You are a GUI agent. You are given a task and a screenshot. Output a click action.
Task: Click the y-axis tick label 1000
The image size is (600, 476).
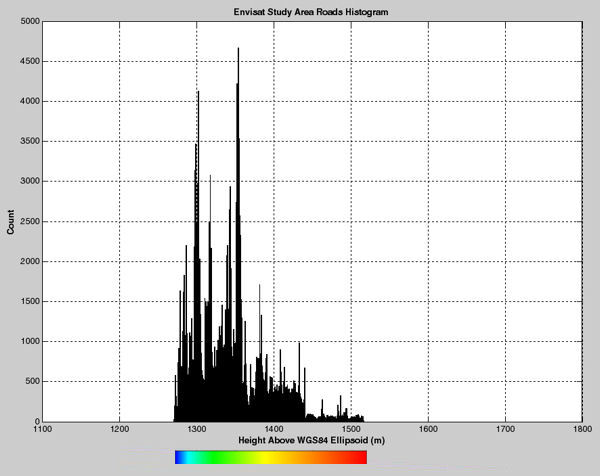coord(30,341)
